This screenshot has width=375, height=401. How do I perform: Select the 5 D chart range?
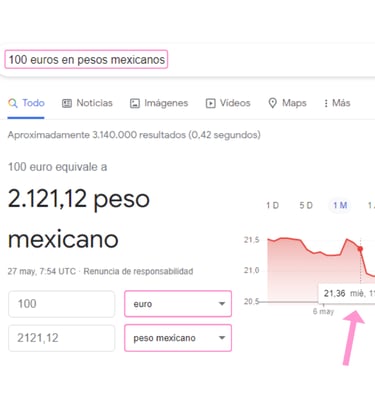(x=306, y=205)
